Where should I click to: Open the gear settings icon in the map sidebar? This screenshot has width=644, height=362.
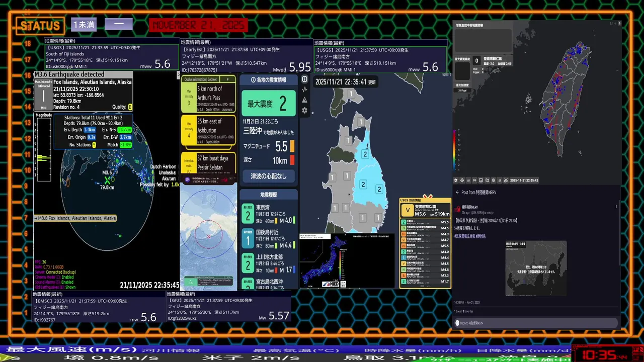pyautogui.click(x=304, y=110)
